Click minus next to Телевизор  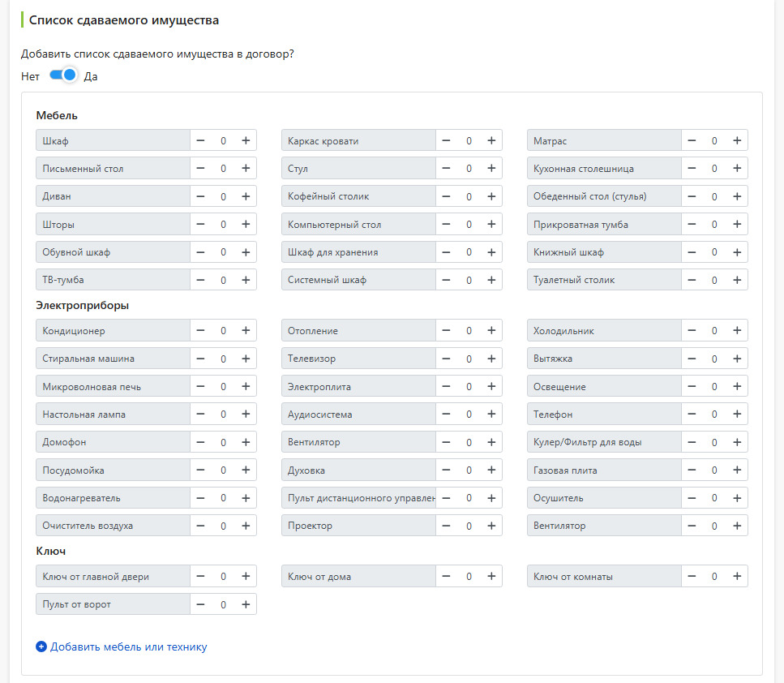[x=446, y=359]
